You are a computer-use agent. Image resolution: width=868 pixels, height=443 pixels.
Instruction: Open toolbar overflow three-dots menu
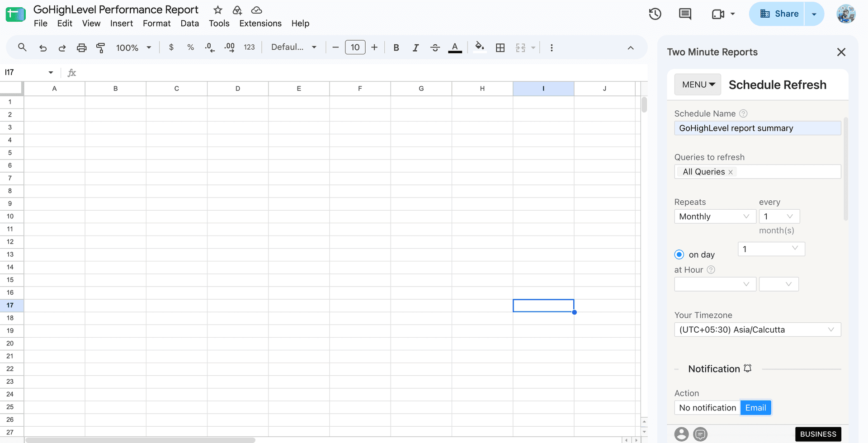coord(552,47)
